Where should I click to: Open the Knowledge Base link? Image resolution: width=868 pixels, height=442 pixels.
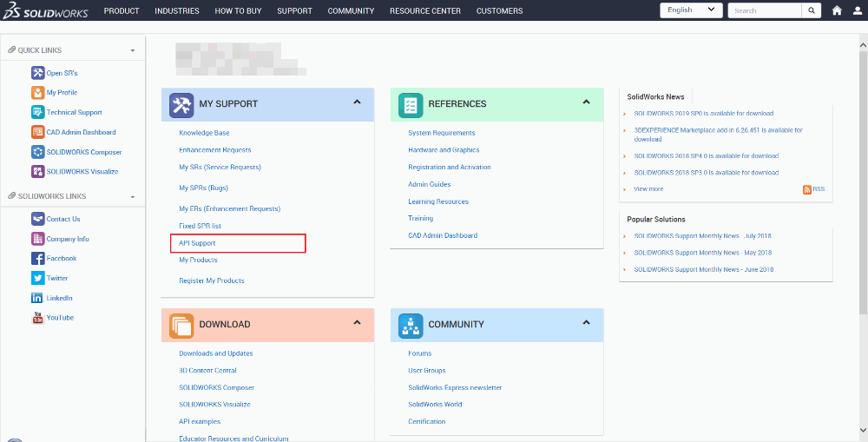tap(204, 133)
